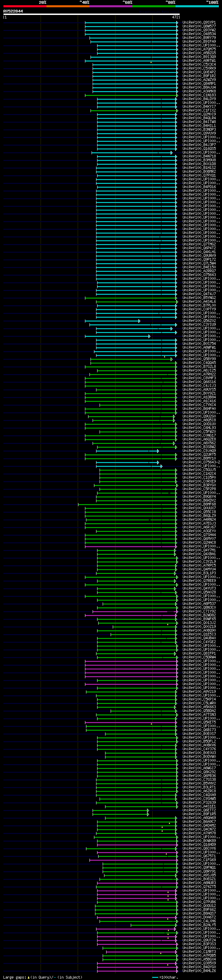Screen dimensions: 222x980
Task: Click the cyan alignment bar for UniRef100_O75643-2
Action: click(128, 462)
